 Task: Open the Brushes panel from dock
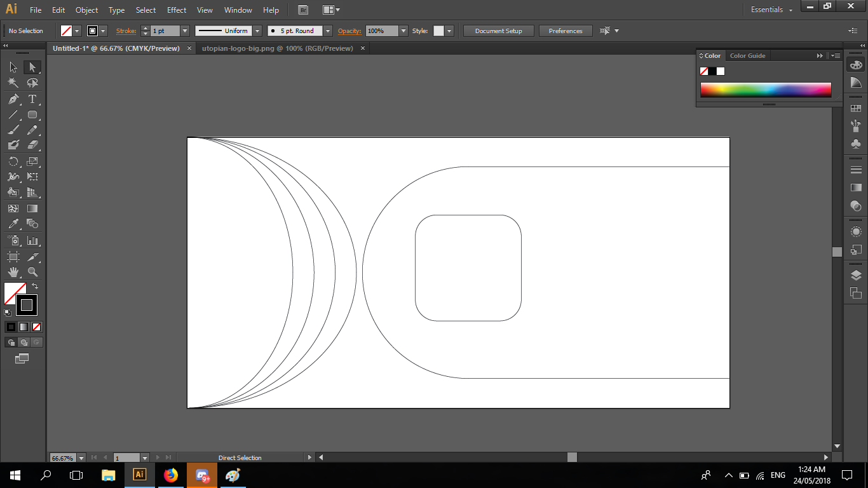coord(856,125)
